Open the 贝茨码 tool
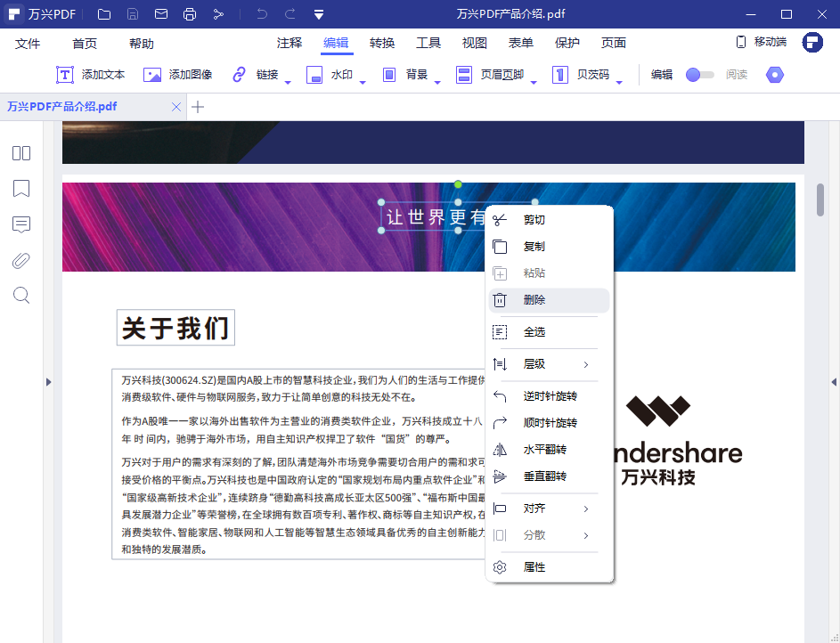The height and width of the screenshot is (643, 840). (x=583, y=75)
